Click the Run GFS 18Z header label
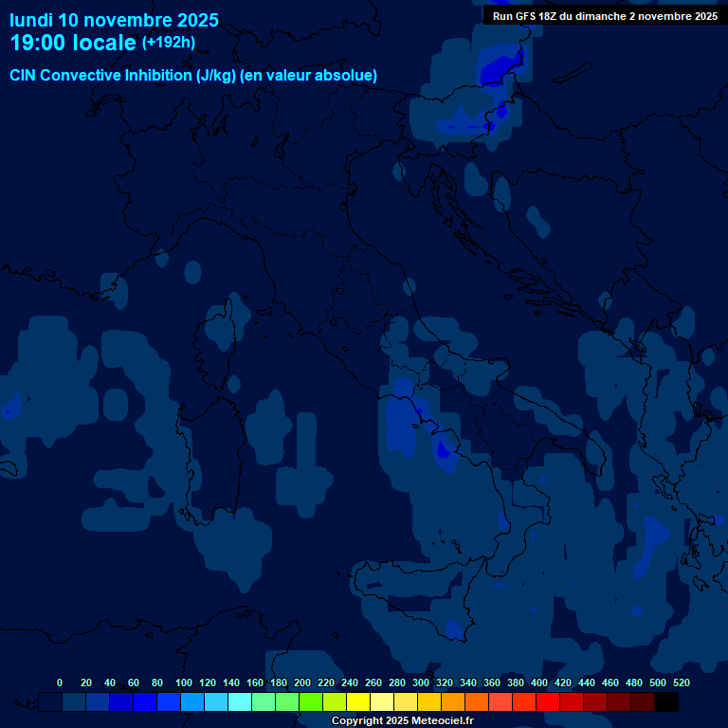 (604, 16)
